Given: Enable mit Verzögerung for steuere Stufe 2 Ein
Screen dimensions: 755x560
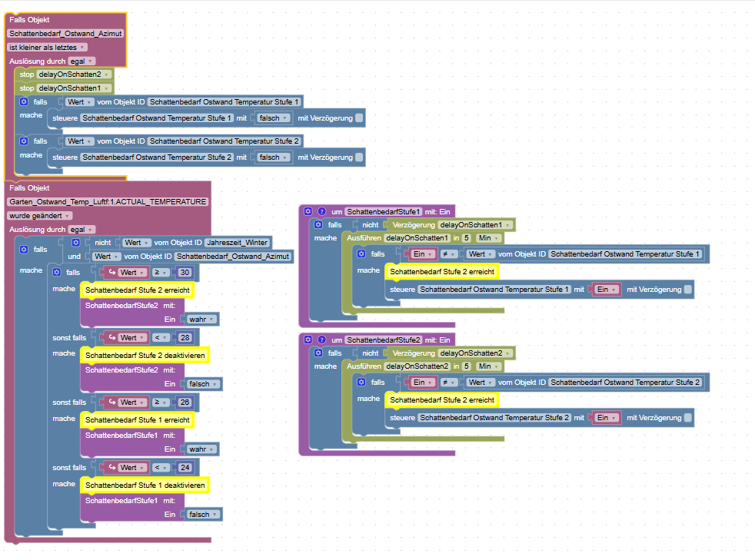Looking at the screenshot, I should coord(688,418).
